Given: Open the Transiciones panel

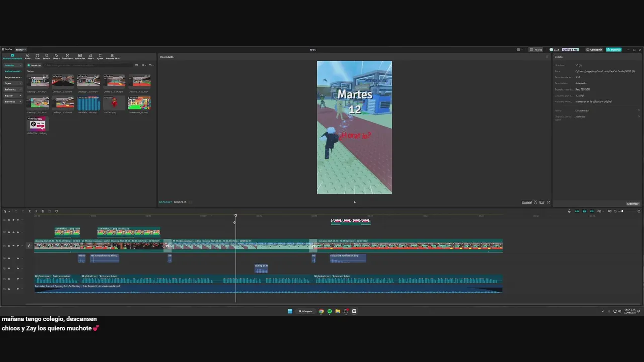Looking at the screenshot, I should [67, 56].
